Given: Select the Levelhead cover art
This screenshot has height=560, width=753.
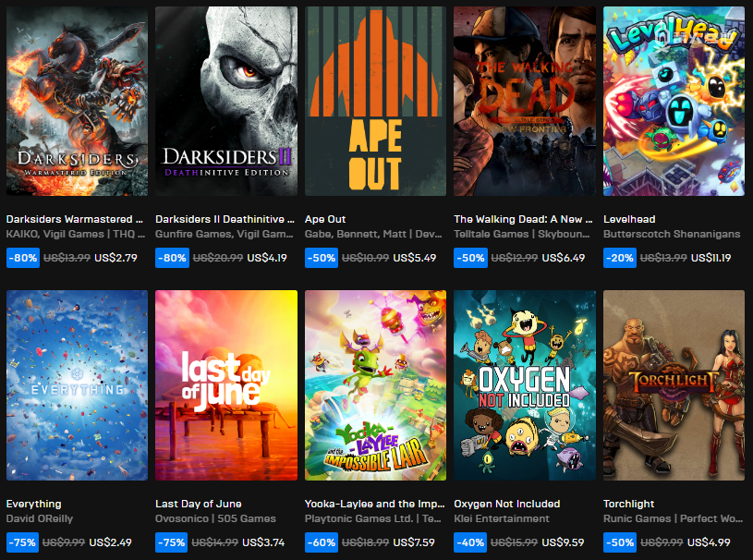Looking at the screenshot, I should (x=674, y=101).
